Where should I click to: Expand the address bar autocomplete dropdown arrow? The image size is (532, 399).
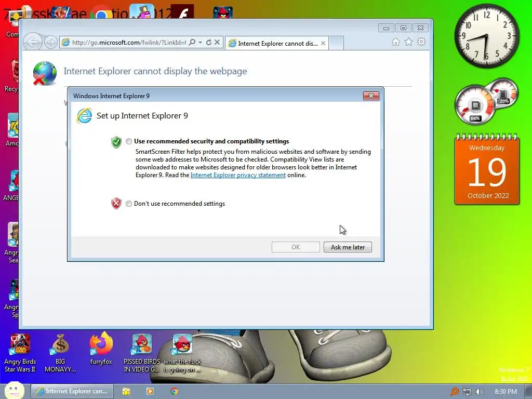tap(200, 43)
